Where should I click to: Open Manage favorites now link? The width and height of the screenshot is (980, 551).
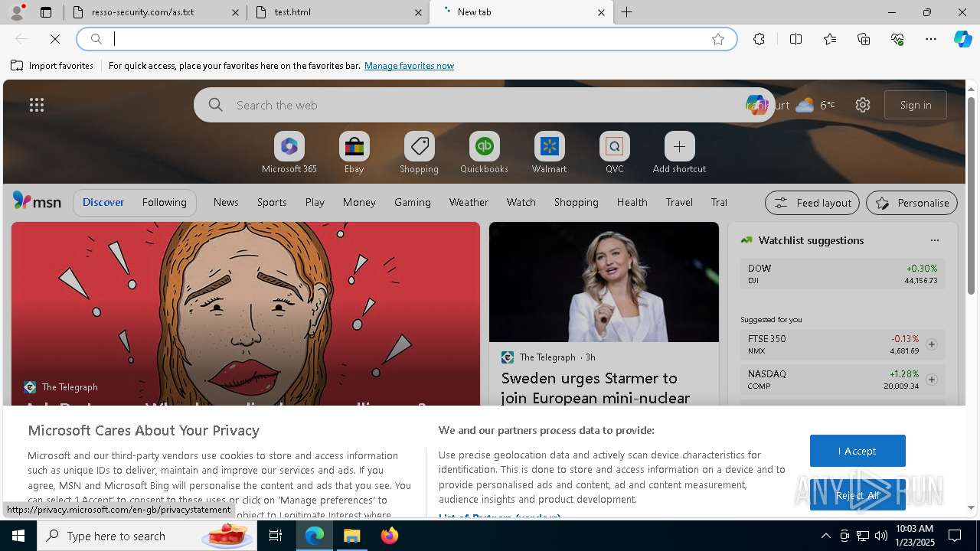[409, 66]
